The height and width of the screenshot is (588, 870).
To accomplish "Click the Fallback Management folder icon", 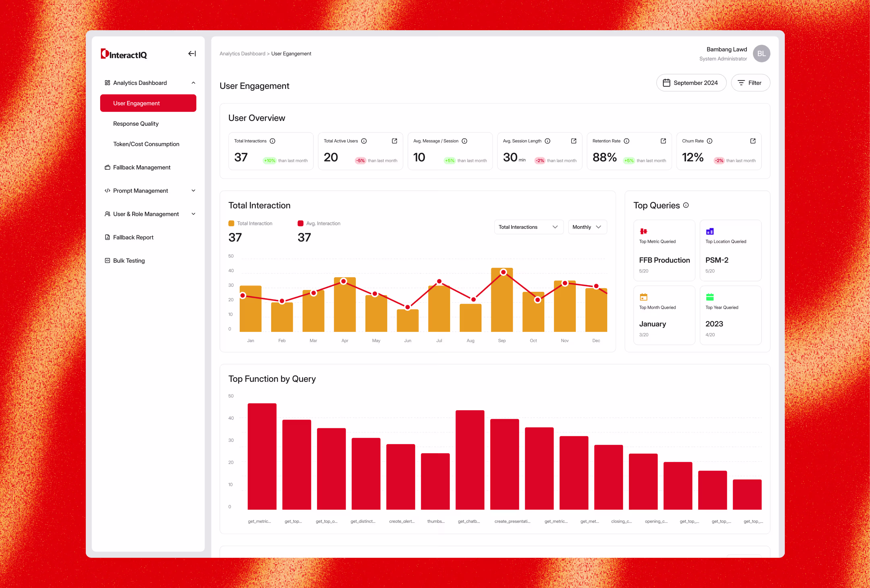I will point(107,167).
